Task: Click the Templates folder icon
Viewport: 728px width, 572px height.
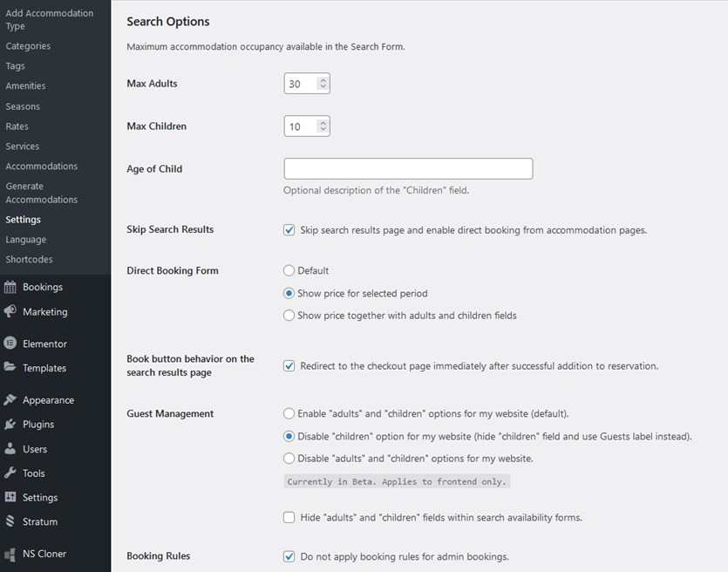Action: point(10,368)
